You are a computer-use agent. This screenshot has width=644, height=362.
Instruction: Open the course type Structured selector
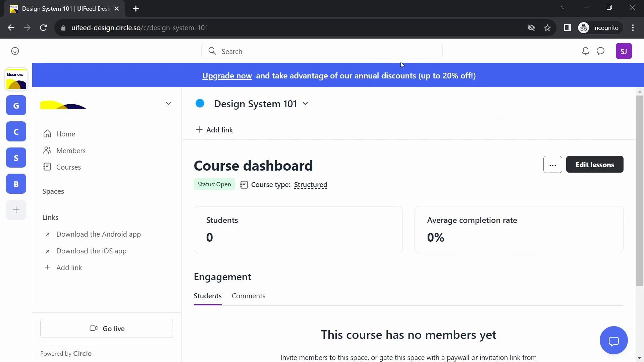[310, 185]
